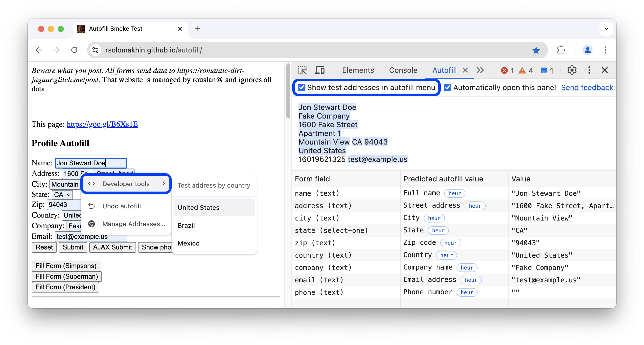Click the AJAX Submit button
Screen dimensions: 644x345
point(113,247)
